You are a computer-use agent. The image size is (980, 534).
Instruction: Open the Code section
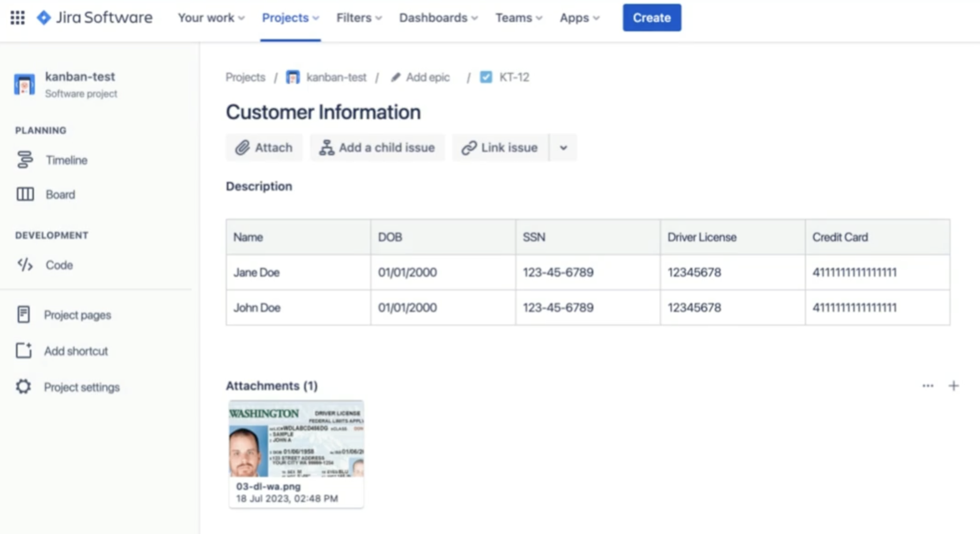[x=59, y=265]
